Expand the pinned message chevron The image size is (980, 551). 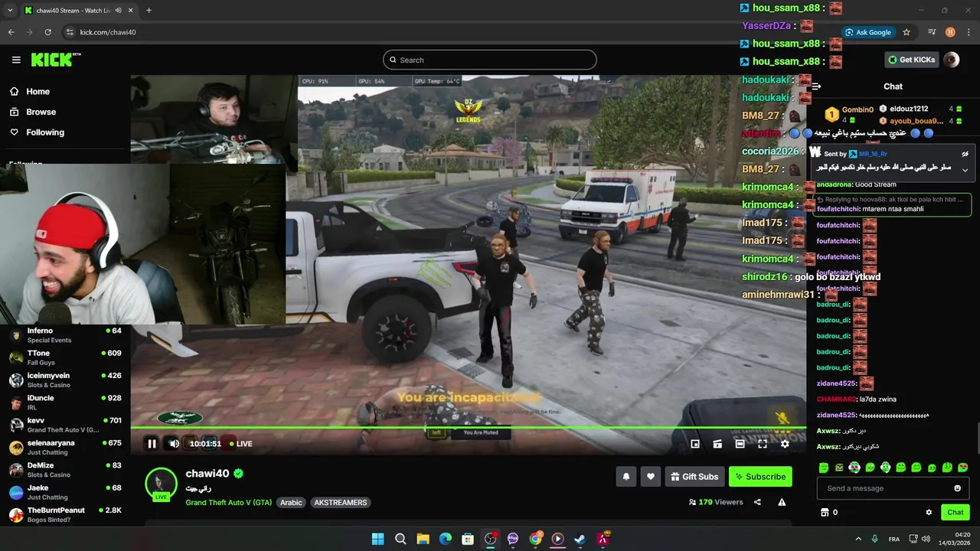click(965, 170)
